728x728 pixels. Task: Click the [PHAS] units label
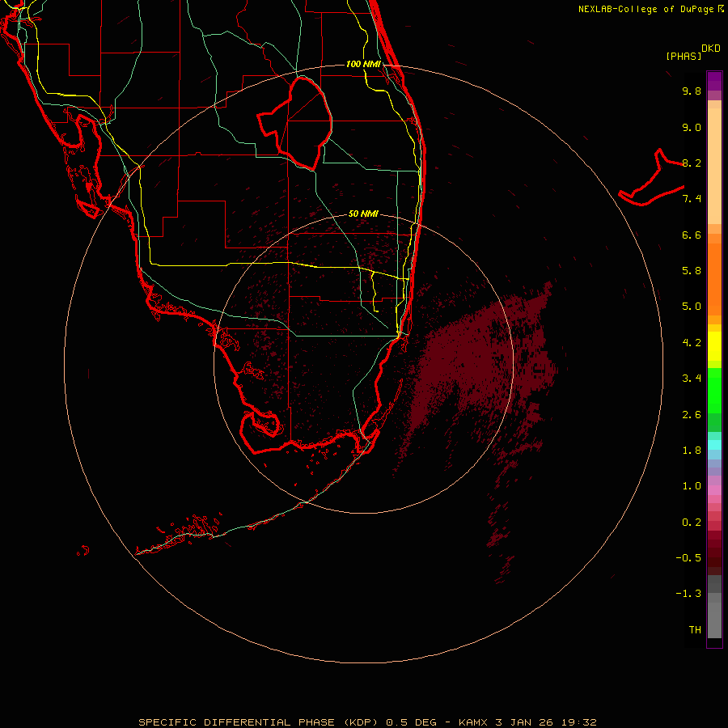point(684,56)
